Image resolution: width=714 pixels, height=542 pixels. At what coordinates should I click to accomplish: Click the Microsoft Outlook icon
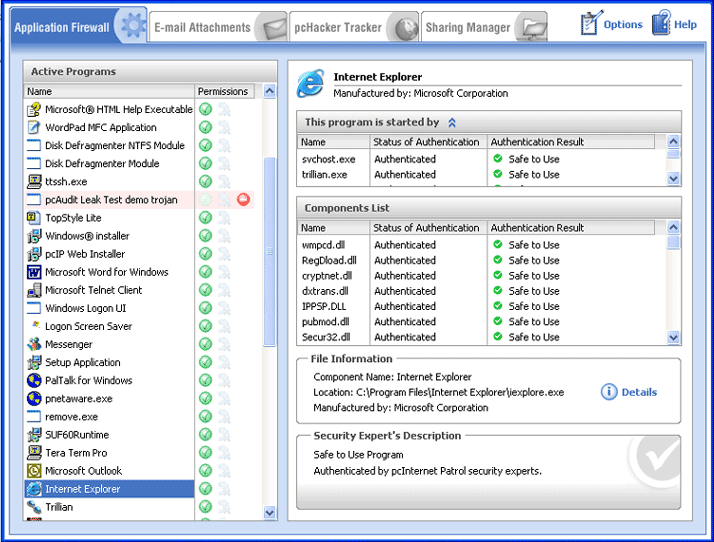(34, 470)
